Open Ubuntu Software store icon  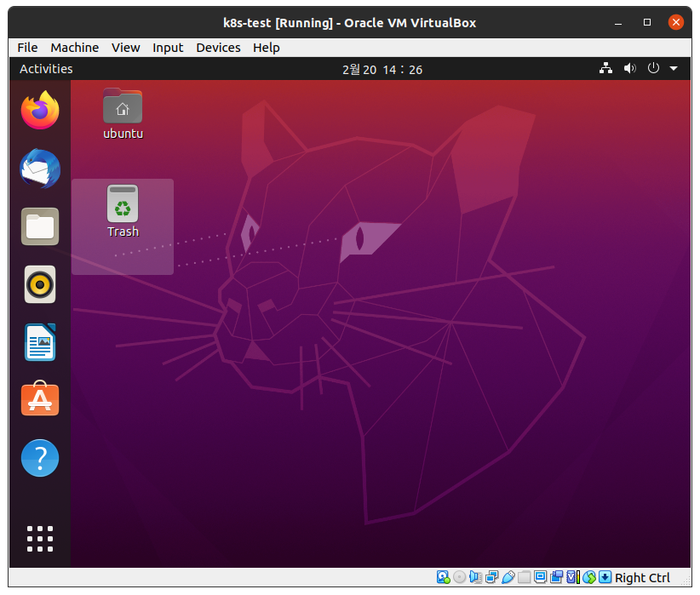[x=40, y=398]
